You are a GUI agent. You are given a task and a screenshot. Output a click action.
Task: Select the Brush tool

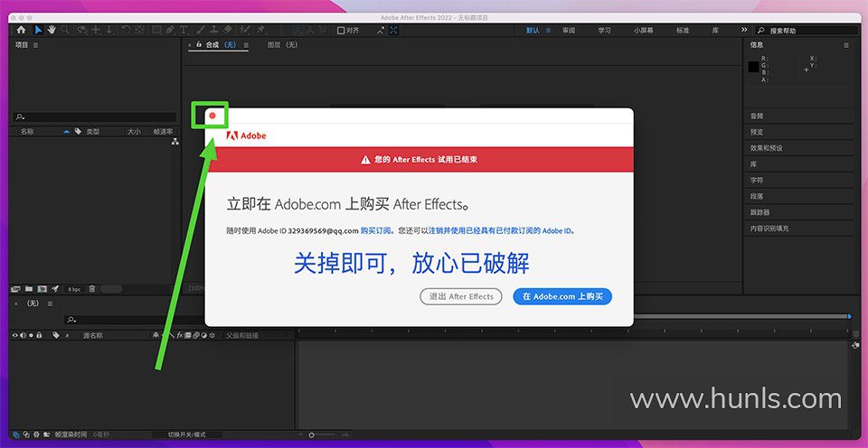click(x=200, y=30)
